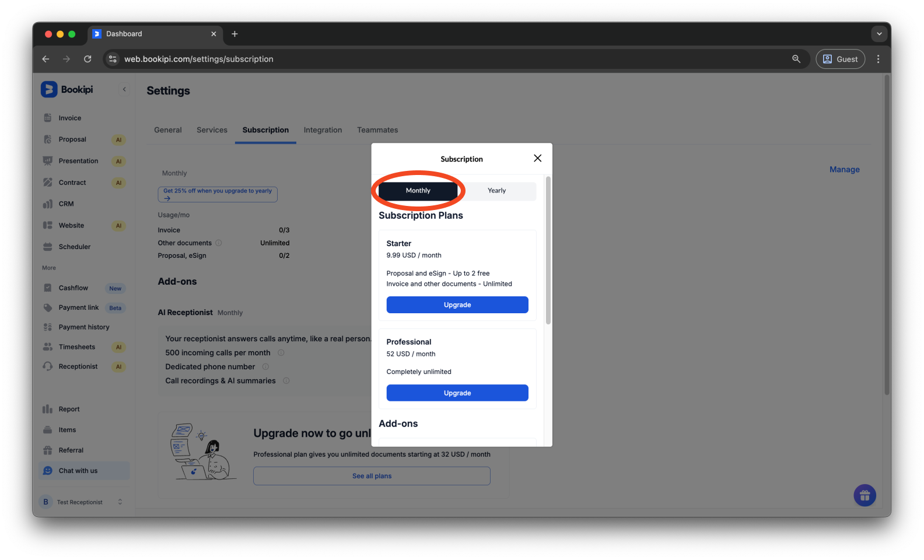Select the Subscription tab

[265, 130]
